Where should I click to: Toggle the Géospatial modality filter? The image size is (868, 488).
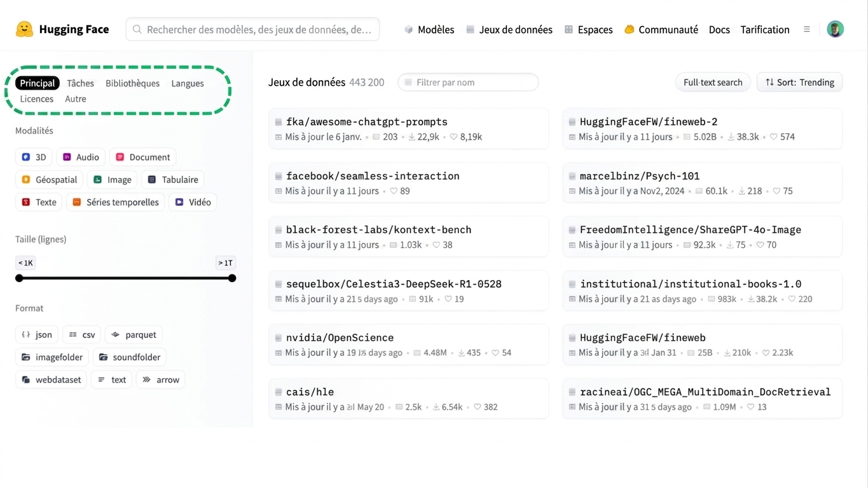tap(49, 180)
